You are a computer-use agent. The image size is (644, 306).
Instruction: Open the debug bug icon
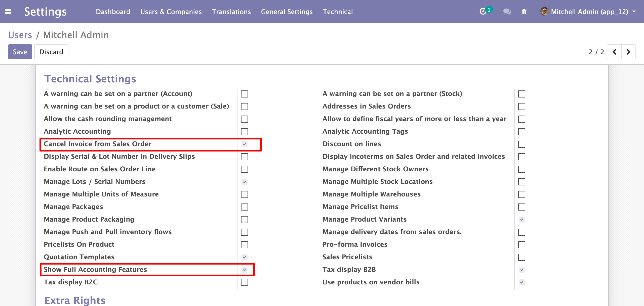pyautogui.click(x=524, y=12)
